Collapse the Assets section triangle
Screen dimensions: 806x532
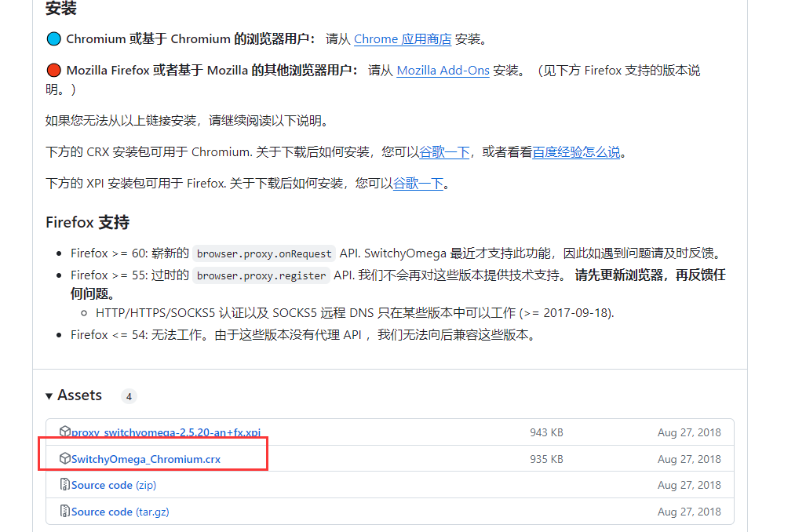click(x=49, y=396)
